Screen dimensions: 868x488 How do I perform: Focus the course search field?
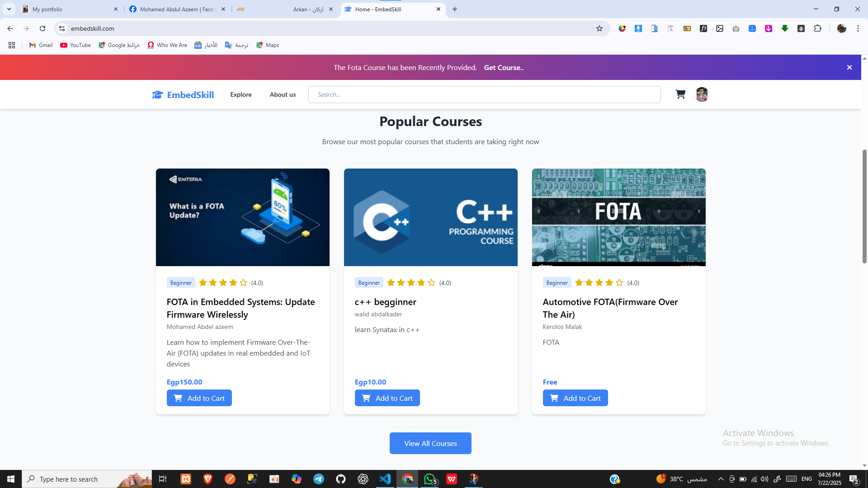tap(484, 94)
